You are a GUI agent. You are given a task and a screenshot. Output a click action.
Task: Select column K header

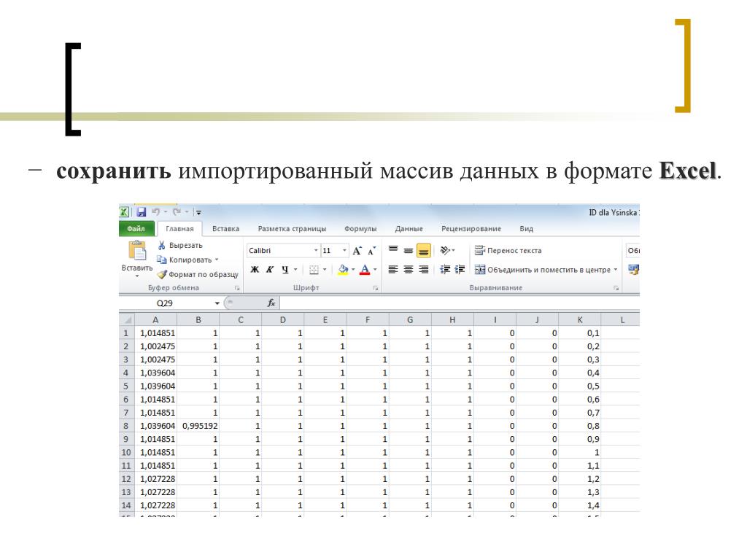580,320
